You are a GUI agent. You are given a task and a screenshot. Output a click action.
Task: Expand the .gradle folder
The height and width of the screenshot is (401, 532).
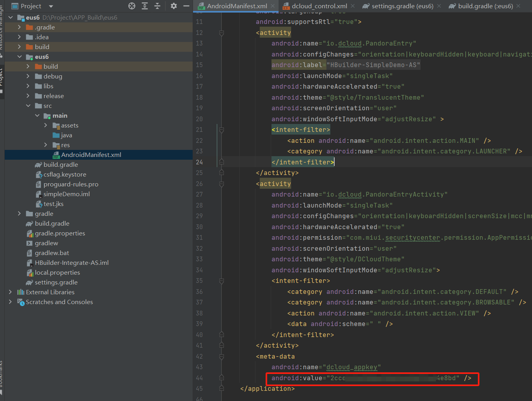tap(19, 27)
